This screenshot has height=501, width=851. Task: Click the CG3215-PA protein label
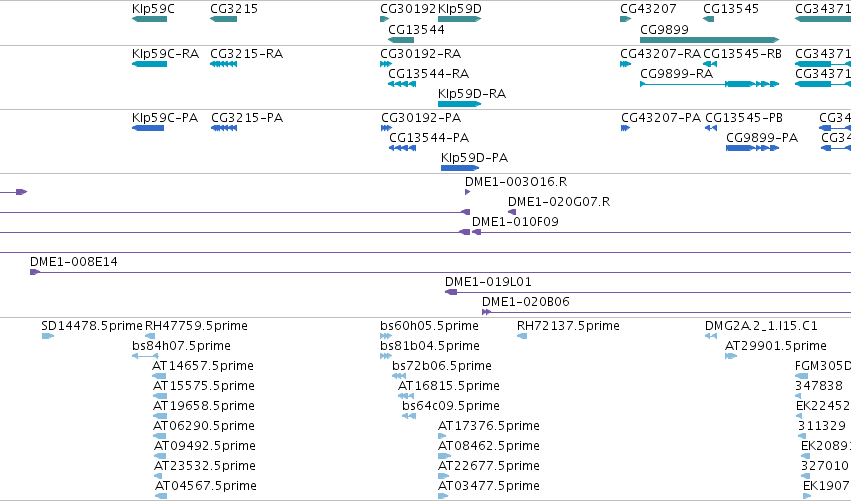[x=247, y=118]
